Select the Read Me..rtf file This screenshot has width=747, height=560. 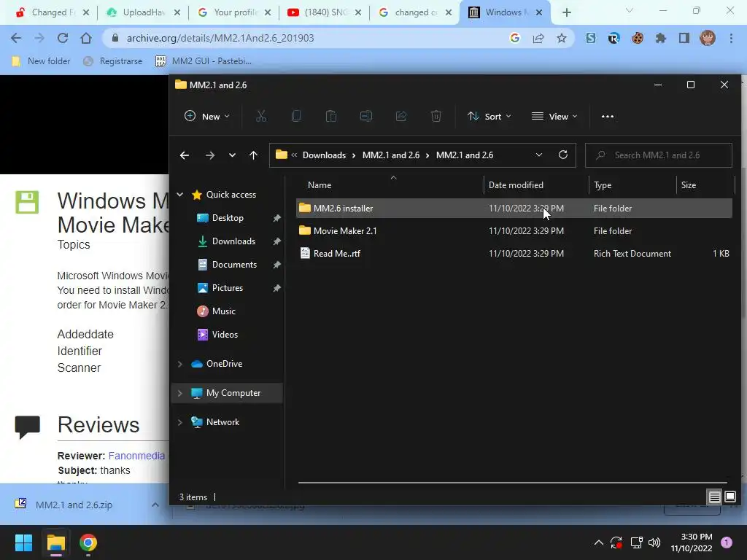(514, 253)
